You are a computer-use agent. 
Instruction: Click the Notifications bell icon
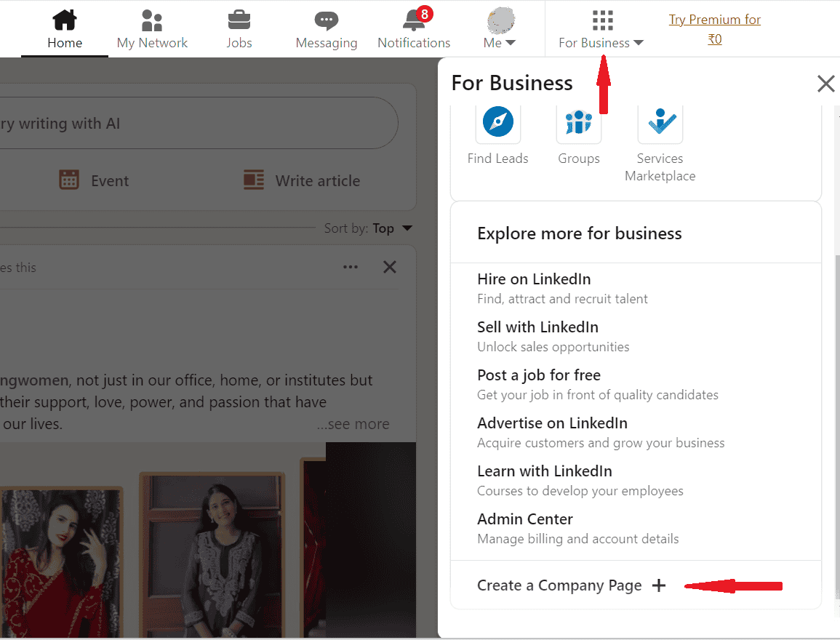point(414,20)
